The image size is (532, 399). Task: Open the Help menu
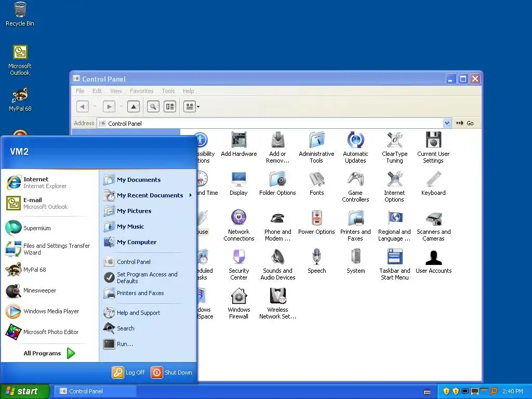[188, 91]
